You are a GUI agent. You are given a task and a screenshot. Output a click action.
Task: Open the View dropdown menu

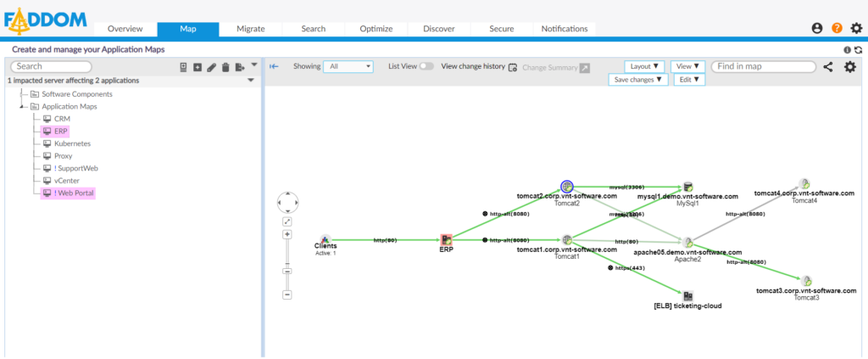point(687,66)
